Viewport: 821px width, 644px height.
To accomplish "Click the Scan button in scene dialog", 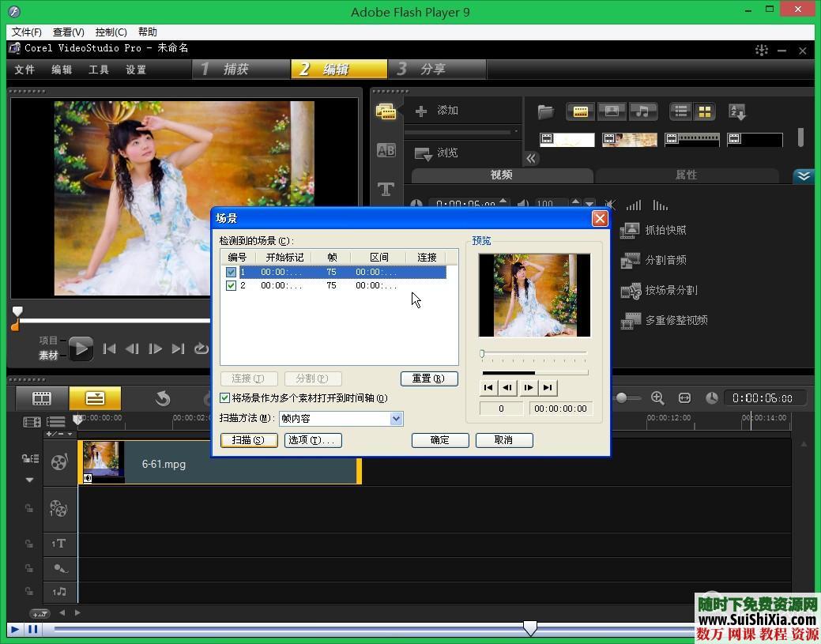I will [249, 440].
